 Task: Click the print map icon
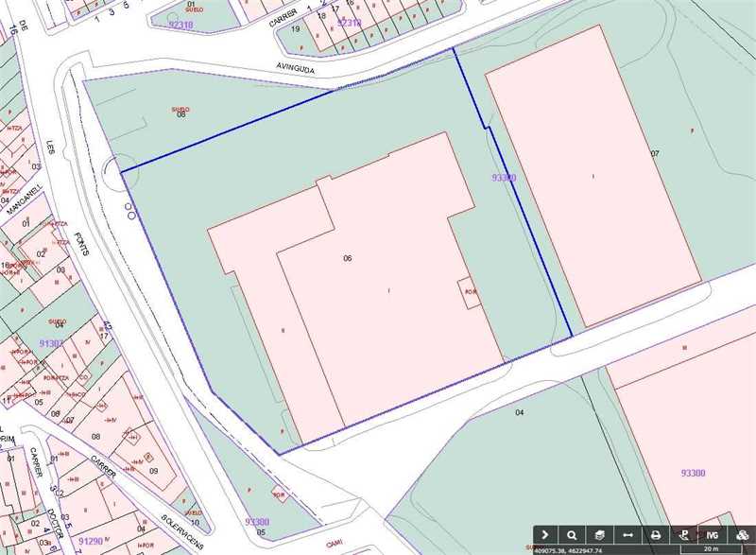(656, 534)
